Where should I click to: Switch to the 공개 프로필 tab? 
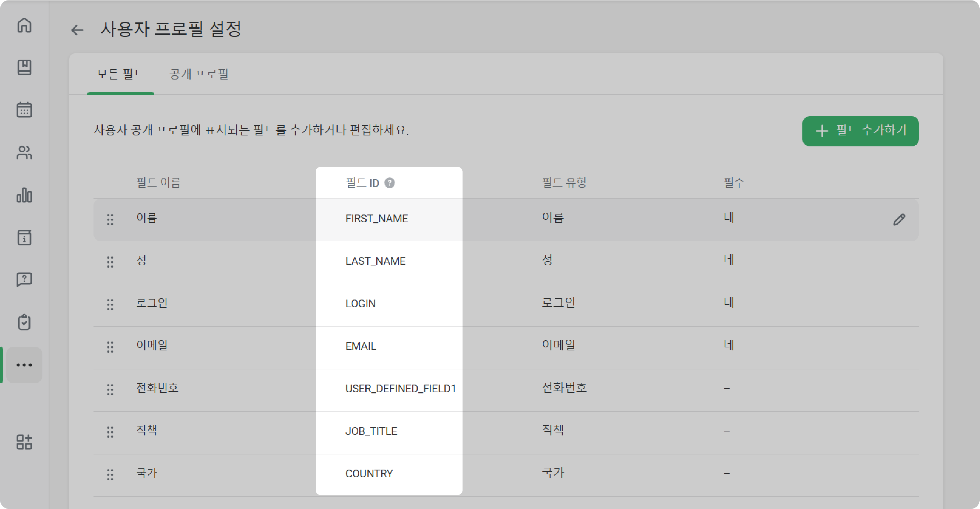[x=199, y=74]
